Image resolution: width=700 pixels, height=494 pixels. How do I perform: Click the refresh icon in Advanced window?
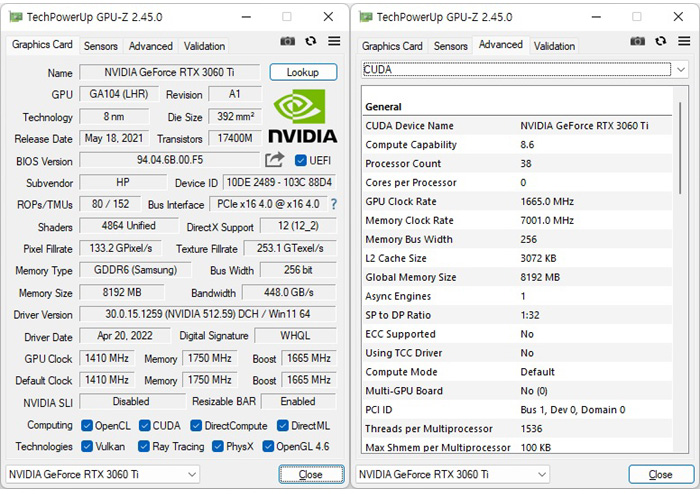click(x=661, y=41)
